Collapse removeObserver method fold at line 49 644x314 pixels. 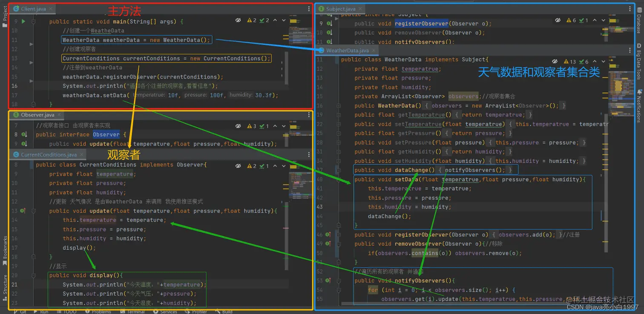(339, 244)
